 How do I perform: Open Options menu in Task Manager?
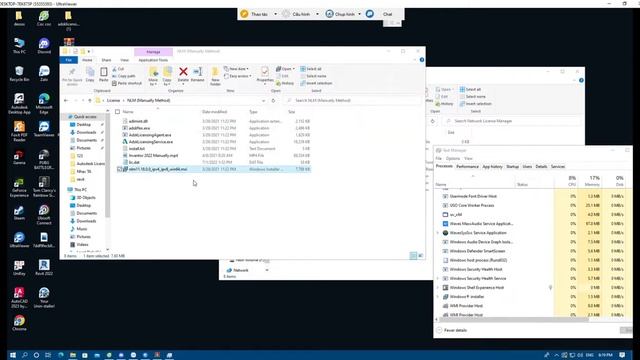(x=453, y=158)
